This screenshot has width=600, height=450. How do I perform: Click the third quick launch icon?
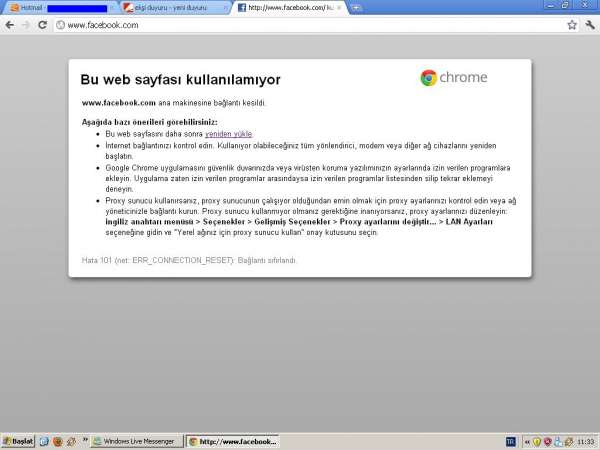(71, 442)
